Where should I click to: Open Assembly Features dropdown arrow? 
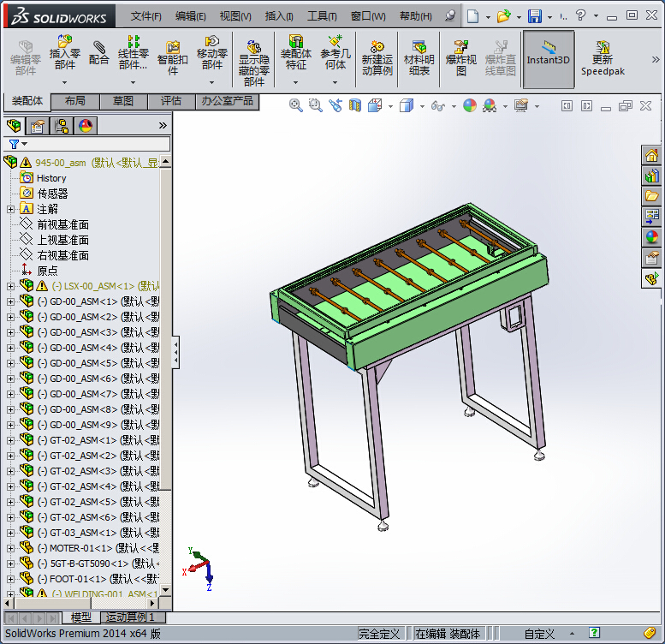point(295,82)
